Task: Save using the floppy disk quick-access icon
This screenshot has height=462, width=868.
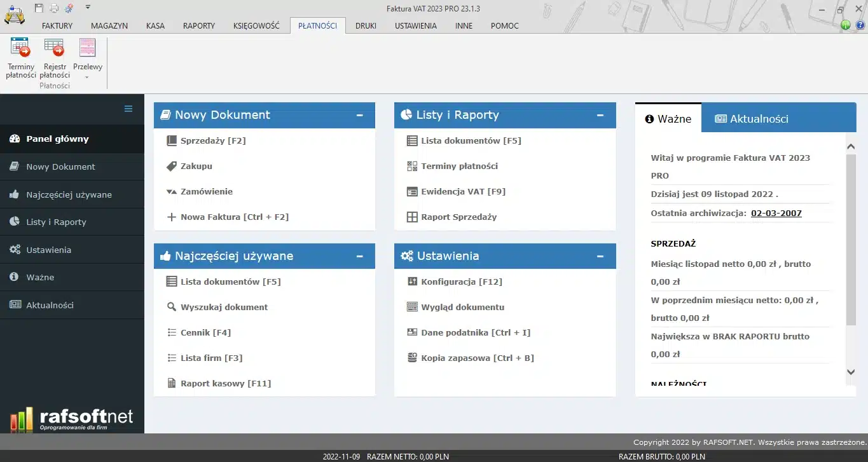Action: [x=38, y=6]
